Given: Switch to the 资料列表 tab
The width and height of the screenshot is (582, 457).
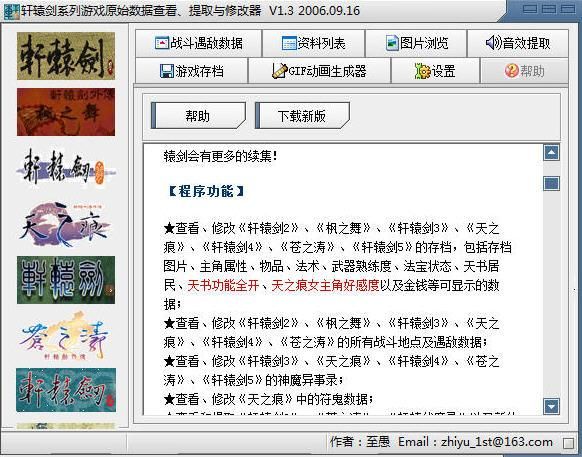Looking at the screenshot, I should tap(314, 43).
